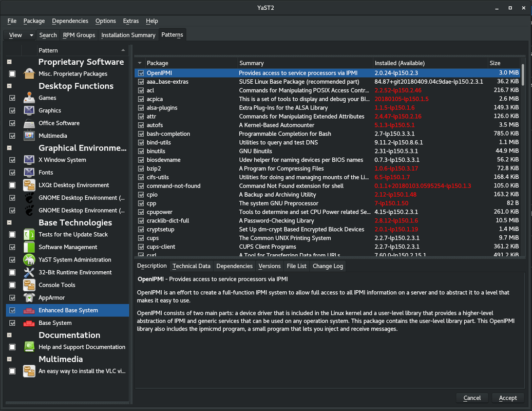Click the Graphics pattern icon
This screenshot has width=532, height=411.
coord(29,110)
